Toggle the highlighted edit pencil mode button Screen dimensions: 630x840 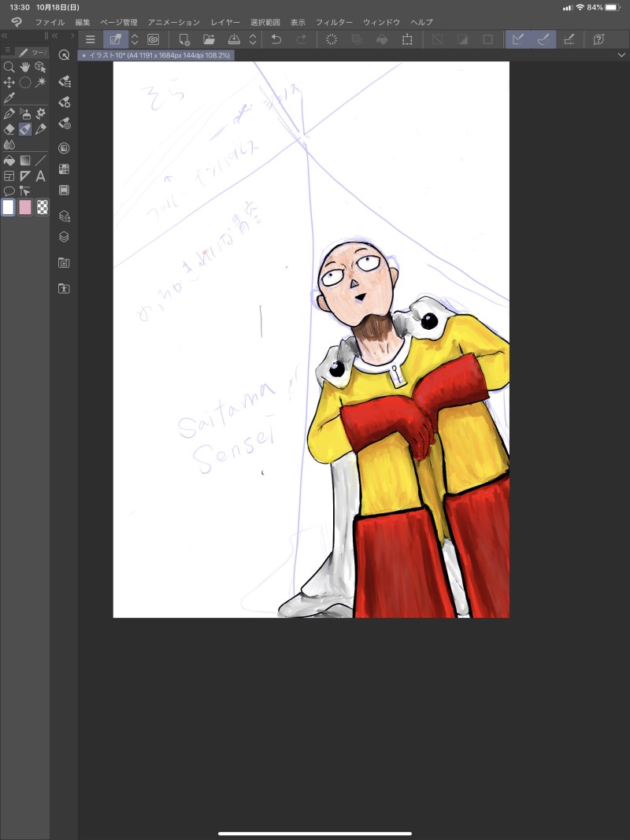(115, 39)
